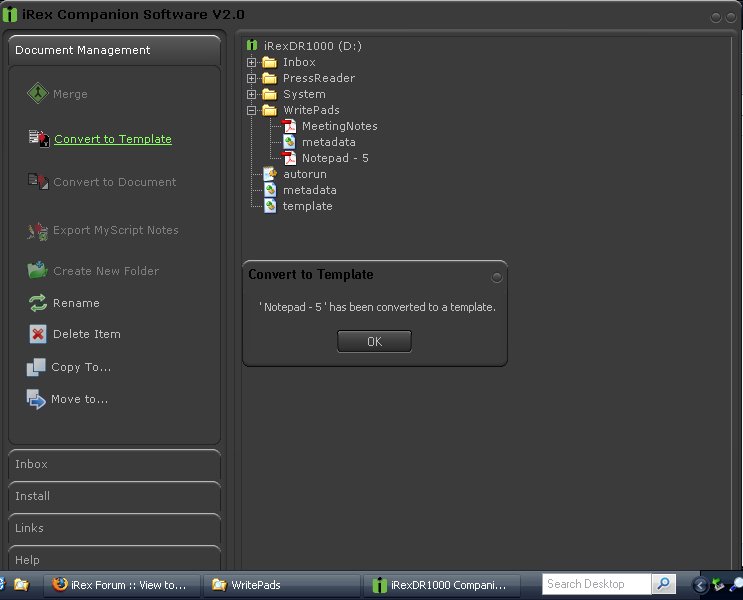
Task: Click the Move to arrow icon
Action: 36,399
